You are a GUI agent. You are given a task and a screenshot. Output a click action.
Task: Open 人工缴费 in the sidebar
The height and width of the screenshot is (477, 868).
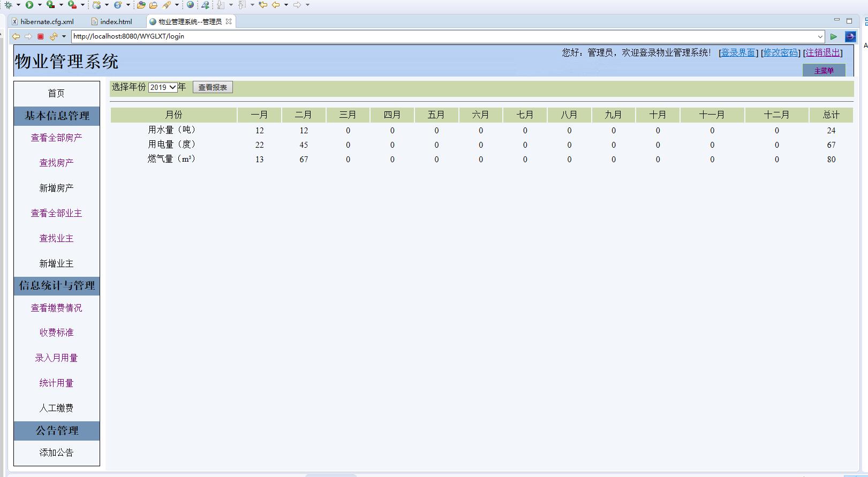(56, 408)
